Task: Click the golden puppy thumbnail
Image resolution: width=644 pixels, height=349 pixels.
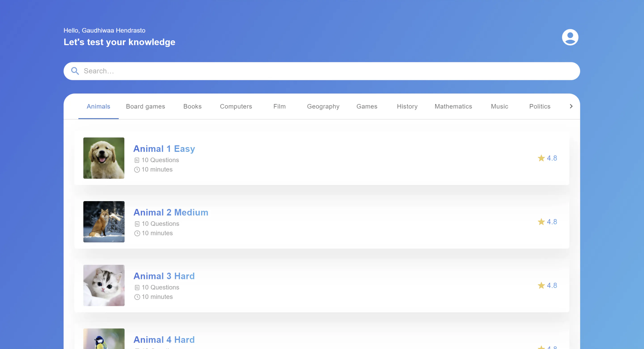Action: coord(104,158)
